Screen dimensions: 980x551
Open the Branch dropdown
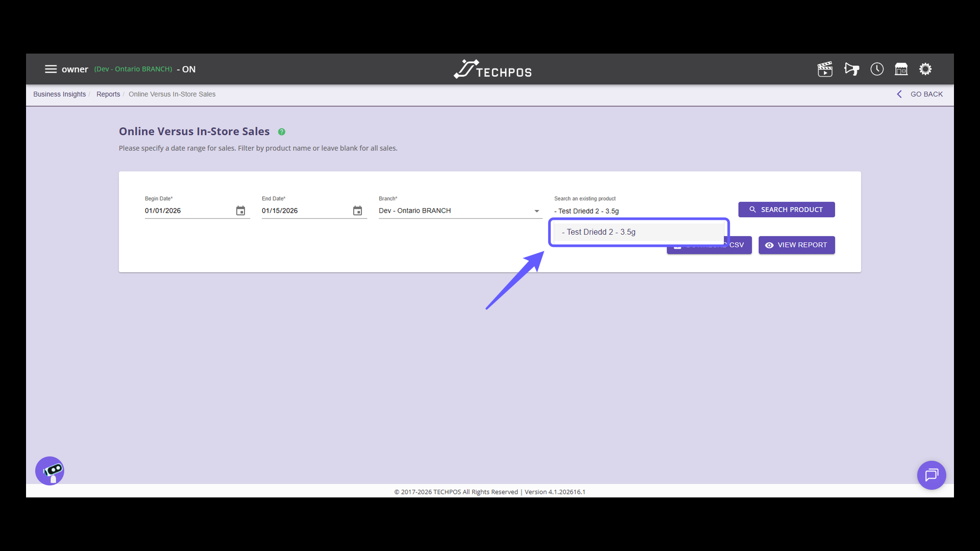pyautogui.click(x=536, y=211)
